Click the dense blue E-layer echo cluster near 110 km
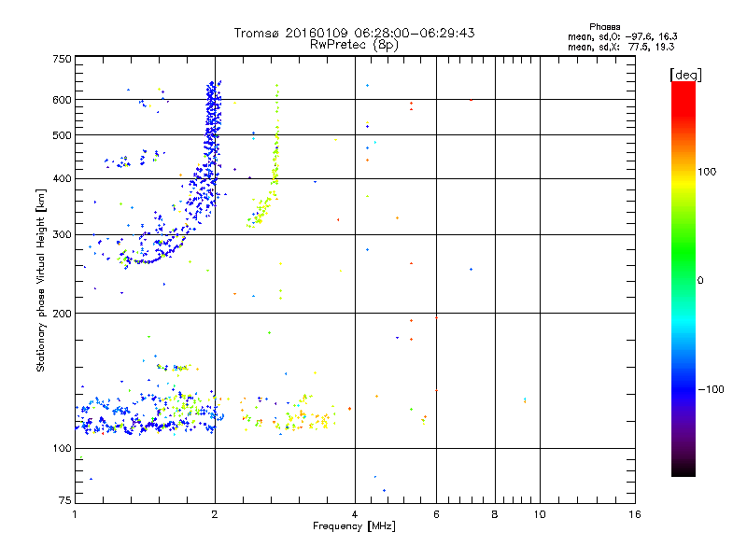Image resolution: width=747 pixels, height=560 pixels. pos(148,424)
